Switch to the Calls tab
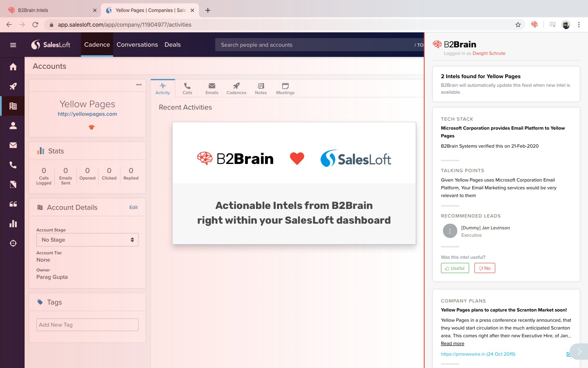 click(x=187, y=88)
